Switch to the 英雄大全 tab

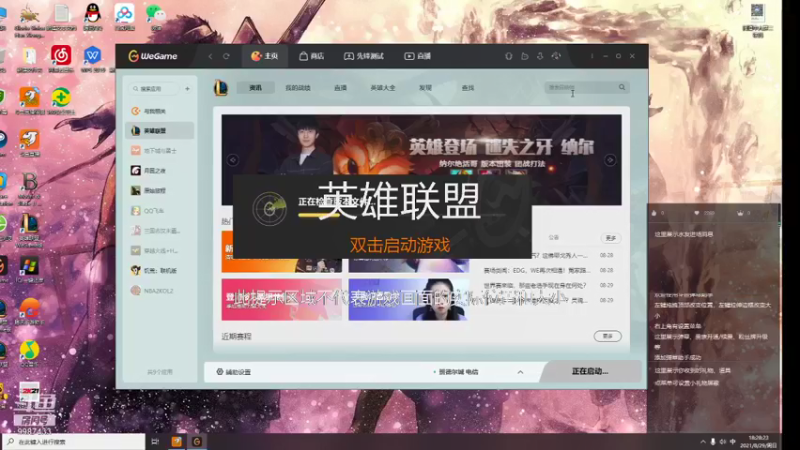tap(383, 88)
